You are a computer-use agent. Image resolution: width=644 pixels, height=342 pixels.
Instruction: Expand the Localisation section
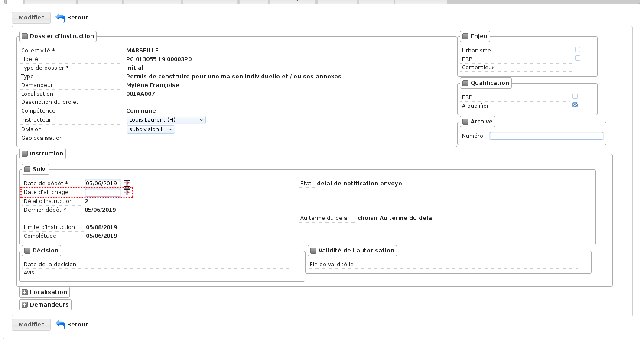25,292
